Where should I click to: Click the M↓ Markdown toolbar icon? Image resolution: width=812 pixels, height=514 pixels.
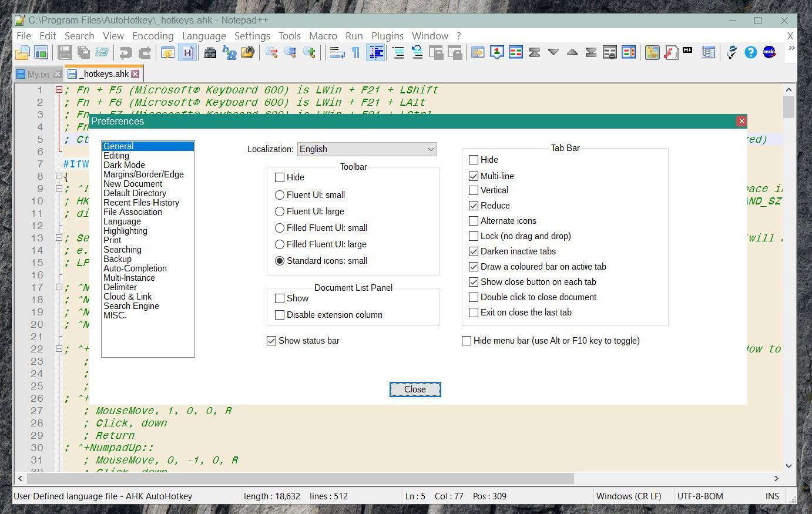[687, 51]
